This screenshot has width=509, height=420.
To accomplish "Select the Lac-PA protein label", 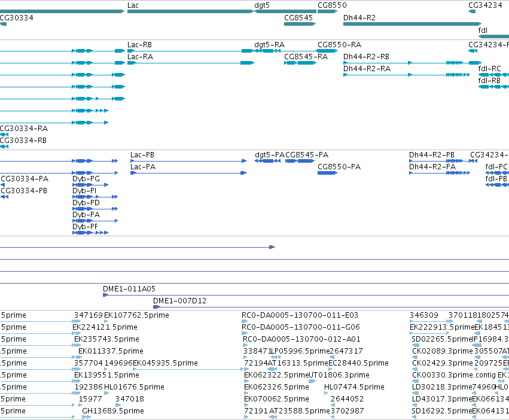I will (143, 167).
